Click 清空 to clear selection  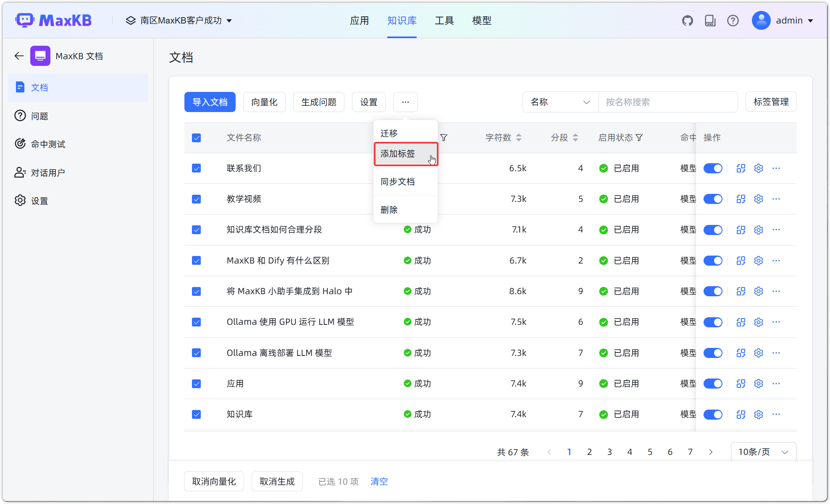tap(378, 481)
